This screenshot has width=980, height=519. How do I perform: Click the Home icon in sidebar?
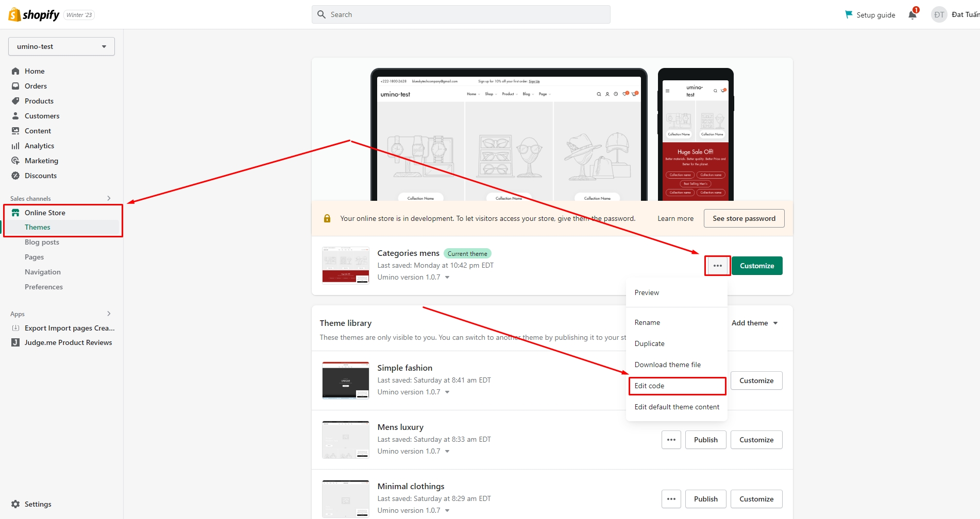click(15, 71)
